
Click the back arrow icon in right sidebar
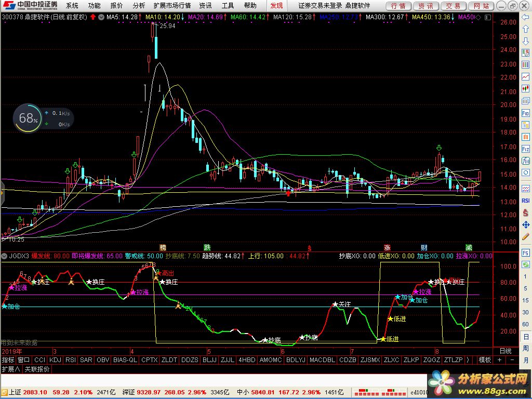point(525,17)
